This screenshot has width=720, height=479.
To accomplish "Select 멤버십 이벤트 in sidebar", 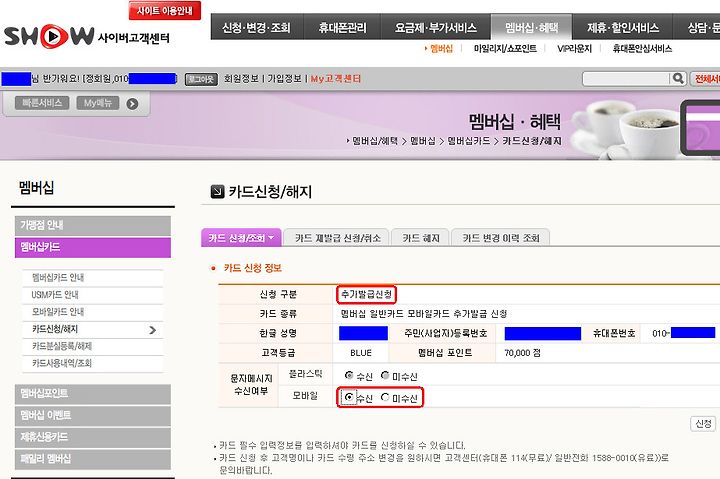I will point(93,415).
